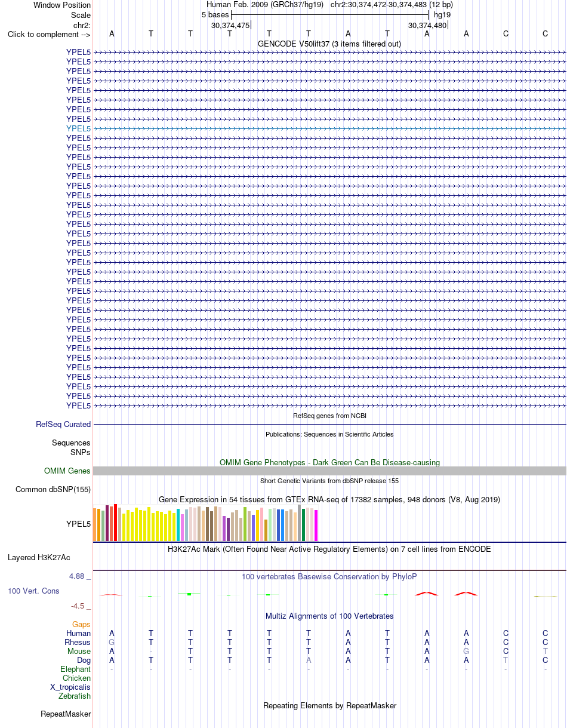Select the highlighted light-blue YPEL5 transcript label
This screenshot has width=567, height=728.
click(x=79, y=128)
